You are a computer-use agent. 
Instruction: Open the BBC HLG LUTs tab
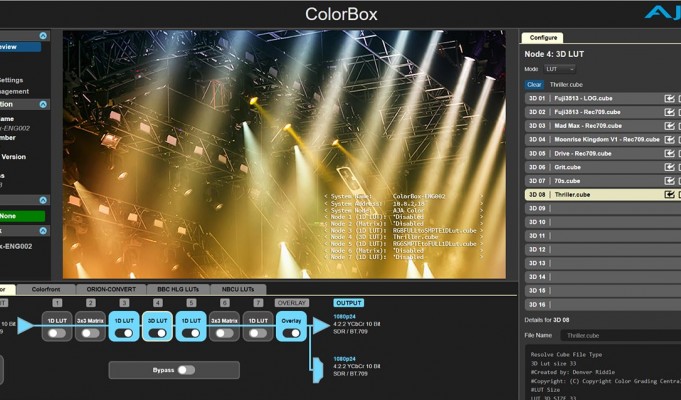pos(178,289)
